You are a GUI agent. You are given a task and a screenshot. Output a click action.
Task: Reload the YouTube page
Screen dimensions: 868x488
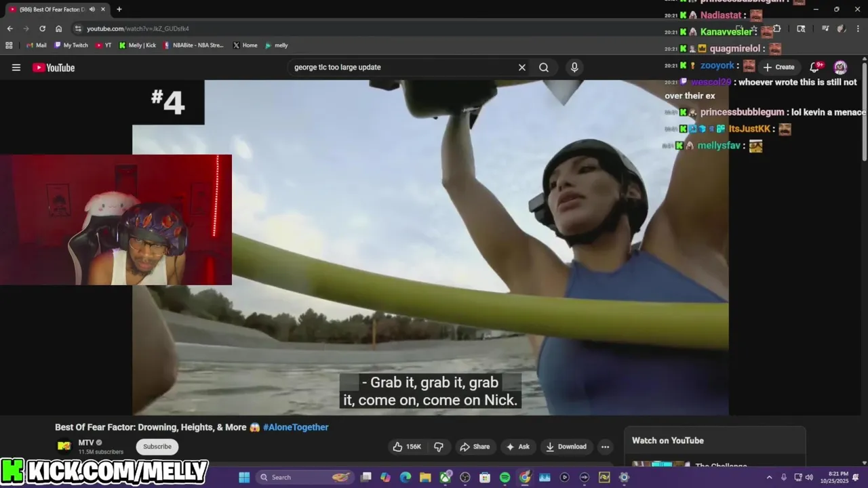42,28
